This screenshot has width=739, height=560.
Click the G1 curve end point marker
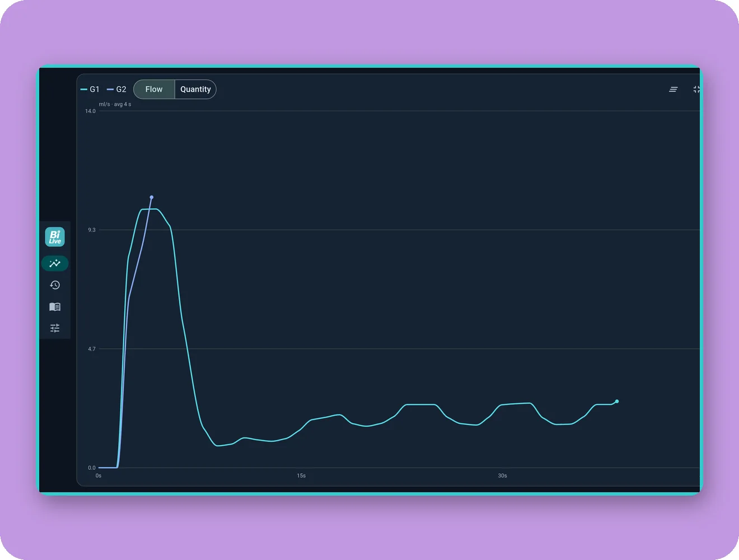click(617, 402)
